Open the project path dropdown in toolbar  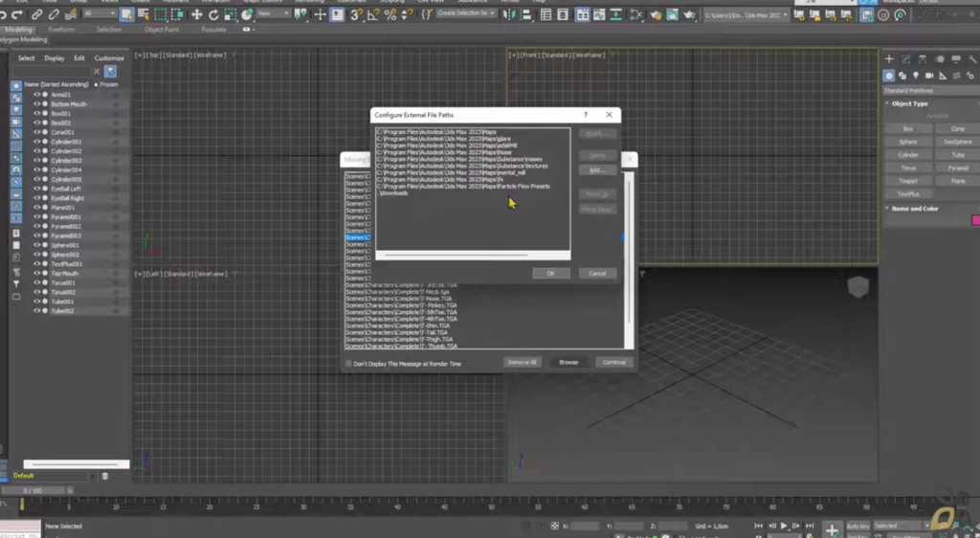(746, 15)
